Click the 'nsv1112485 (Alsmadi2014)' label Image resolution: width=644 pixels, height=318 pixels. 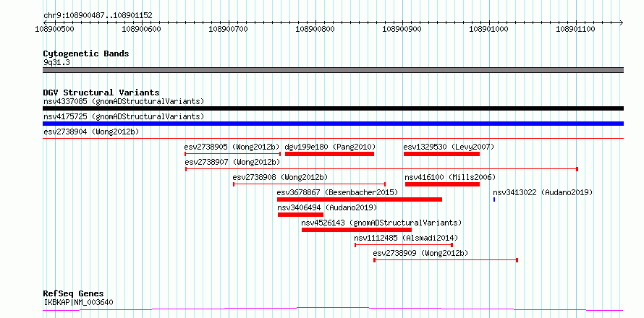click(406, 238)
